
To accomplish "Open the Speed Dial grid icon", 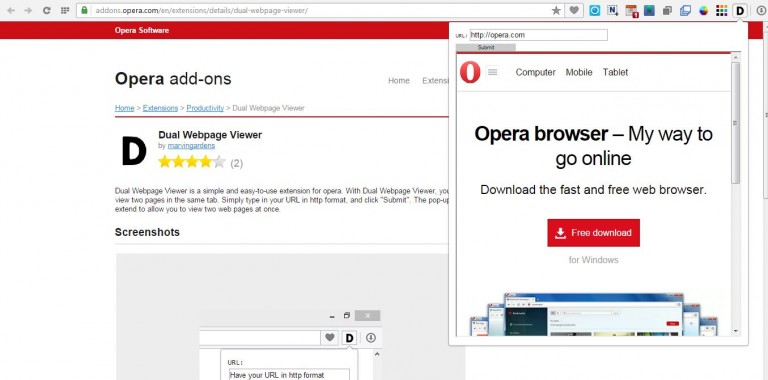I will 65,10.
